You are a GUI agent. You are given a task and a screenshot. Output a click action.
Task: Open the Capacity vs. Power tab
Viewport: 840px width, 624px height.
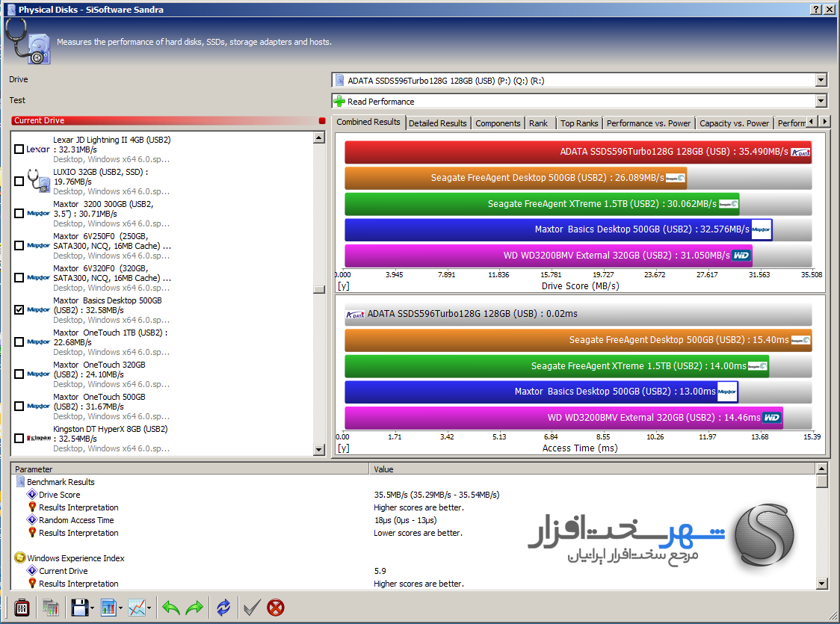point(734,123)
